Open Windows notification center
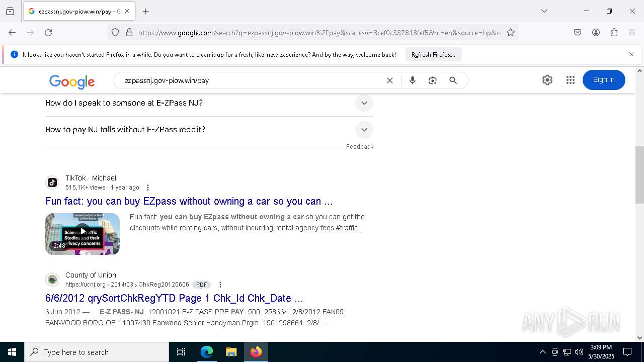This screenshot has height=362, width=644. [627, 352]
